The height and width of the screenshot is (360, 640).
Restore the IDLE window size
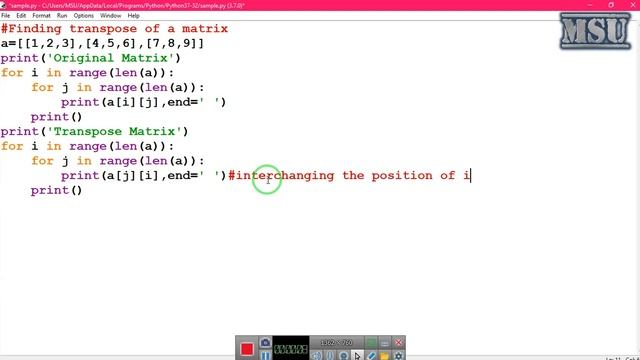point(611,5)
